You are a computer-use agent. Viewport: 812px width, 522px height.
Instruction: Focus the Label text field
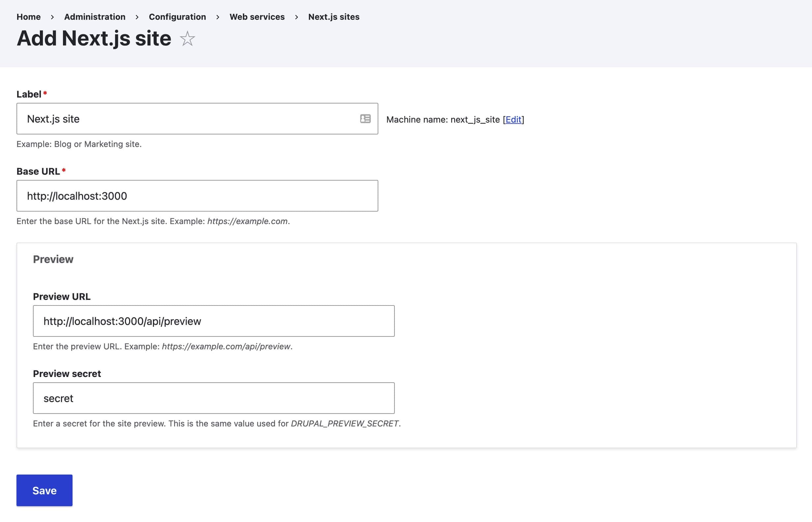[190, 119]
